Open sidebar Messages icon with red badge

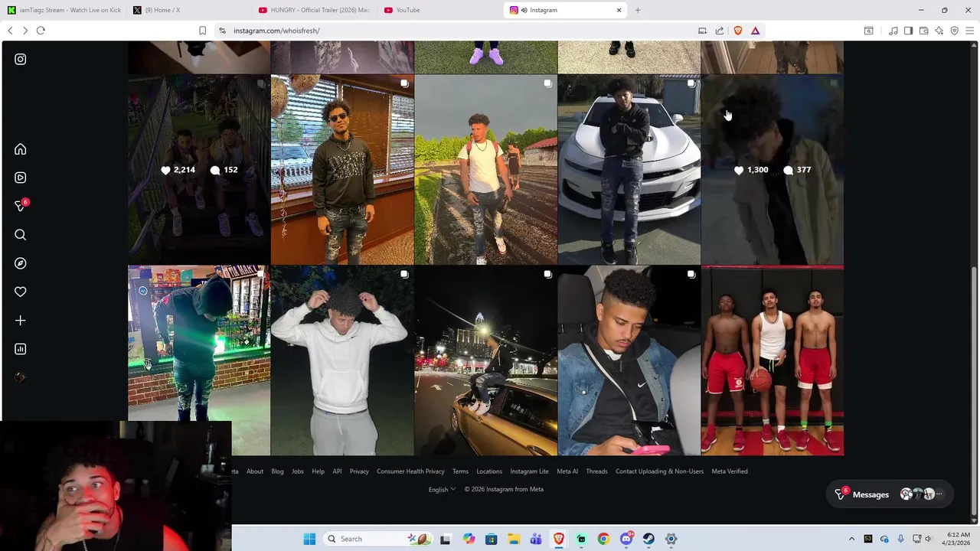[x=21, y=206]
